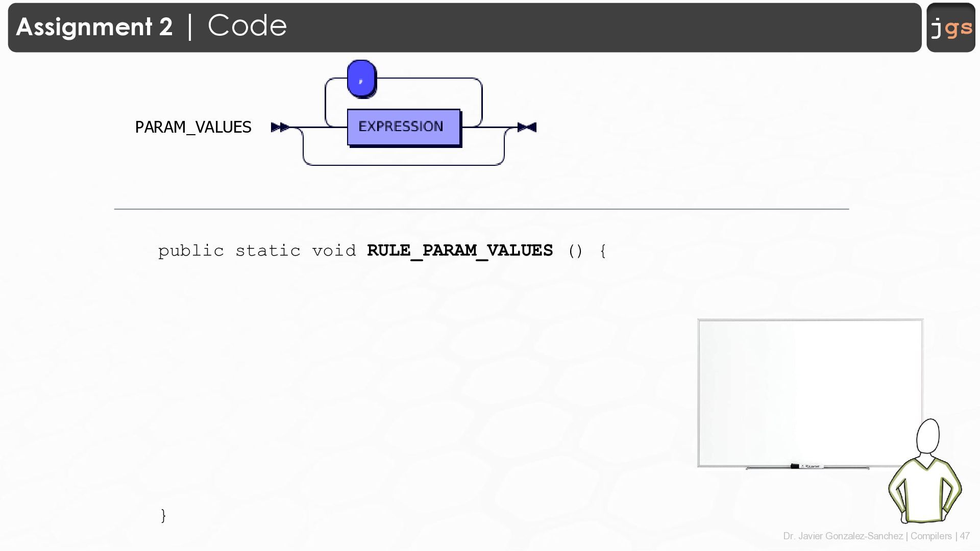Click the jgs logo in the header
980x551 pixels.
[950, 28]
